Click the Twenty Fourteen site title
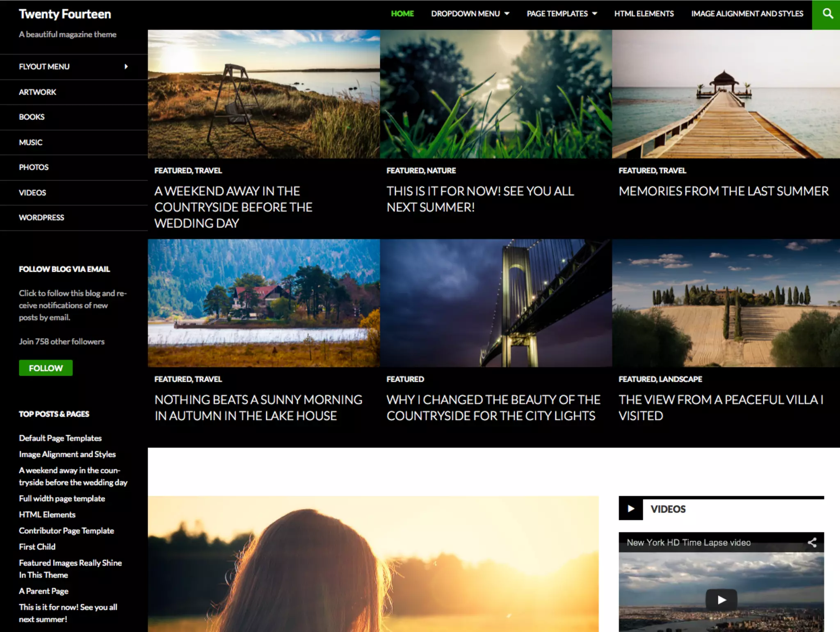840x632 pixels. point(65,14)
